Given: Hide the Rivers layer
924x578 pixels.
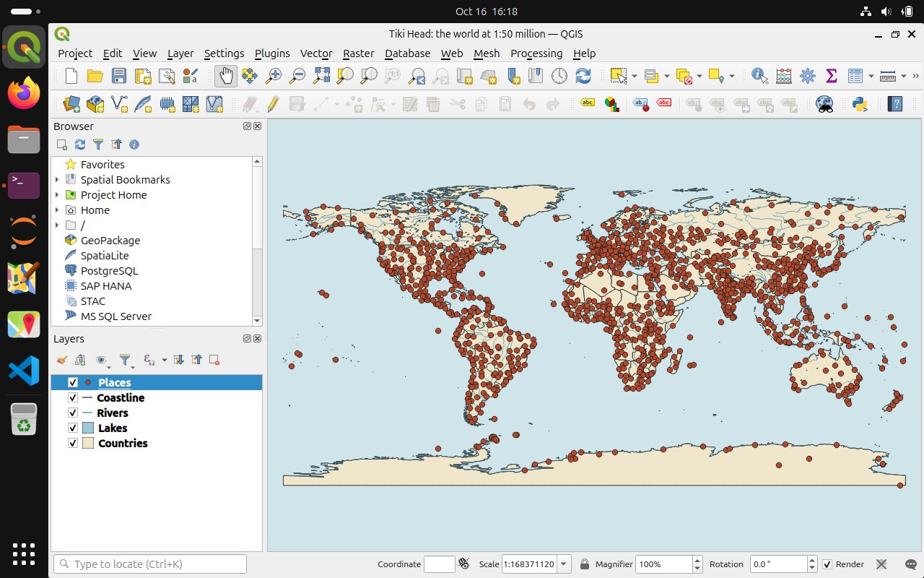Looking at the screenshot, I should click(x=73, y=413).
